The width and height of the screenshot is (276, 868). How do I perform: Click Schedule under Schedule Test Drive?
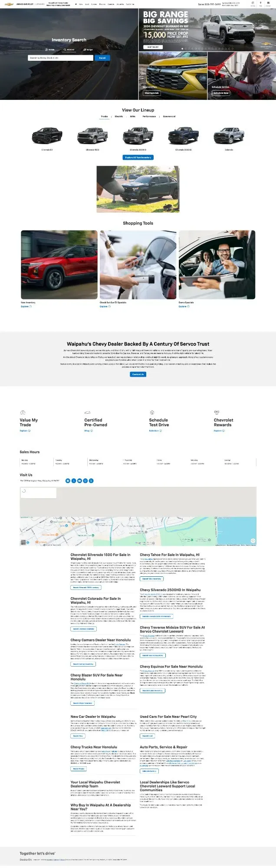click(154, 431)
